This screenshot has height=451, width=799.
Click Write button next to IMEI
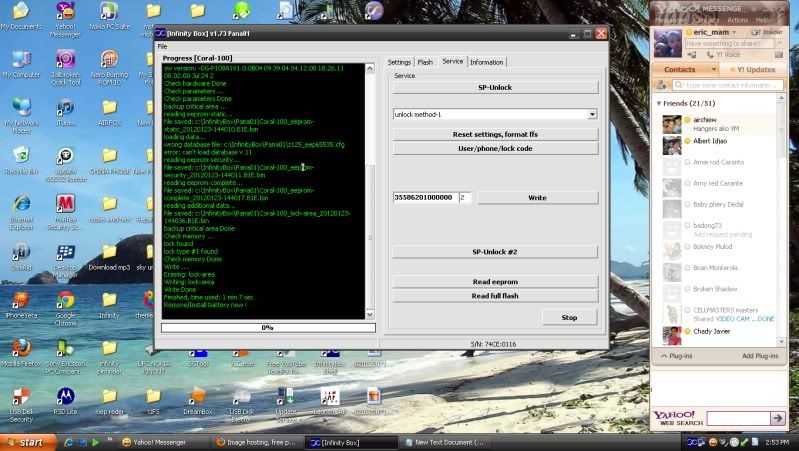[537, 198]
